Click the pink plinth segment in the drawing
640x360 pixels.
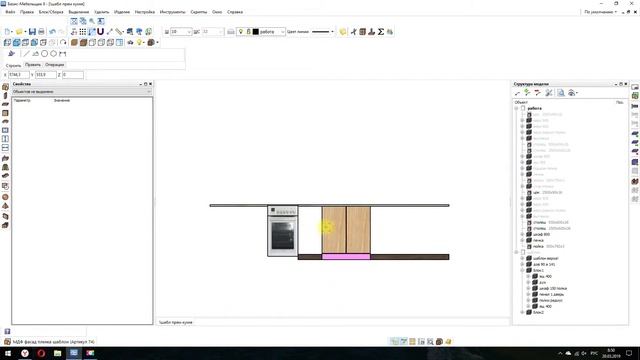pos(346,257)
